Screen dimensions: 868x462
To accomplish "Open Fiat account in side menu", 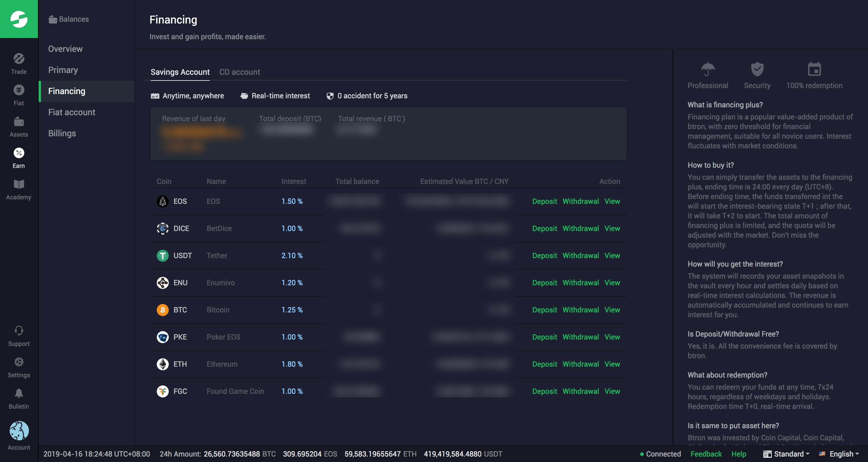I will click(71, 112).
